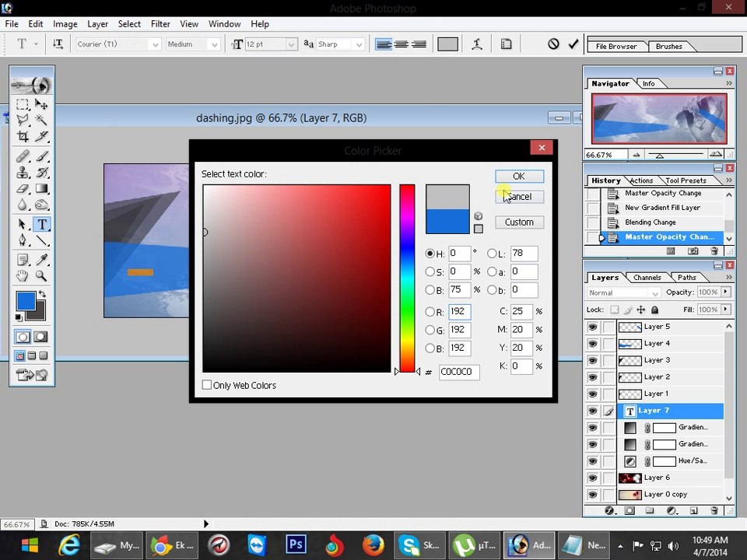Screen dimensions: 747x560
Task: Open the Create Warped Text option
Action: [477, 44]
